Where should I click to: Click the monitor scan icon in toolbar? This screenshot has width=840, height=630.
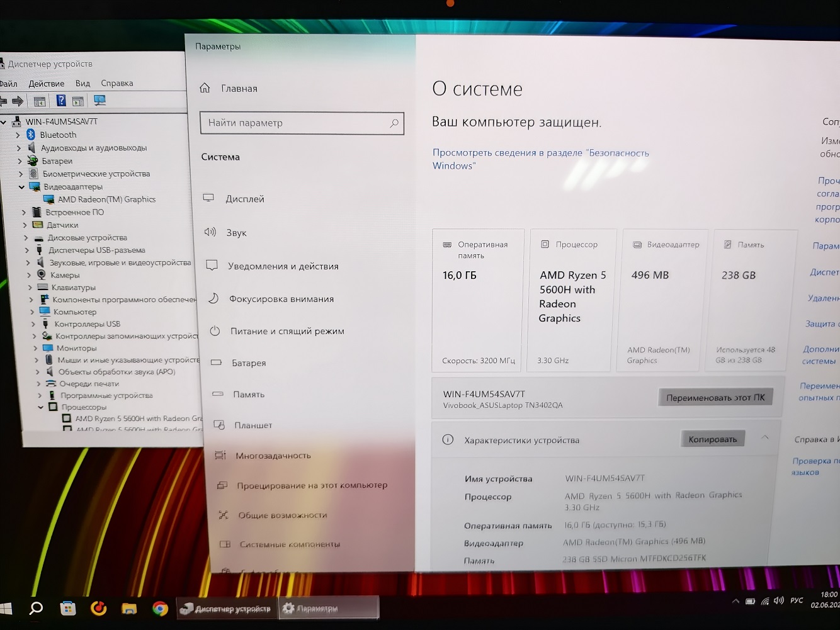(99, 101)
